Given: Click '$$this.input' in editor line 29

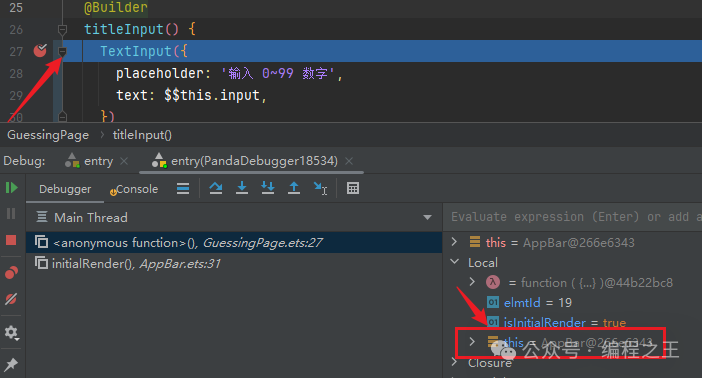Looking at the screenshot, I should (x=212, y=95).
